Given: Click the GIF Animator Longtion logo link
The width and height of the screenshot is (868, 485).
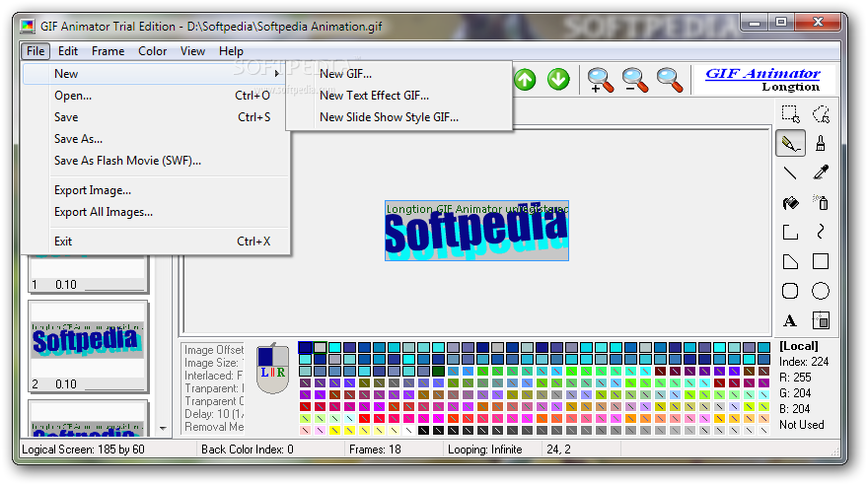Looking at the screenshot, I should [x=763, y=80].
